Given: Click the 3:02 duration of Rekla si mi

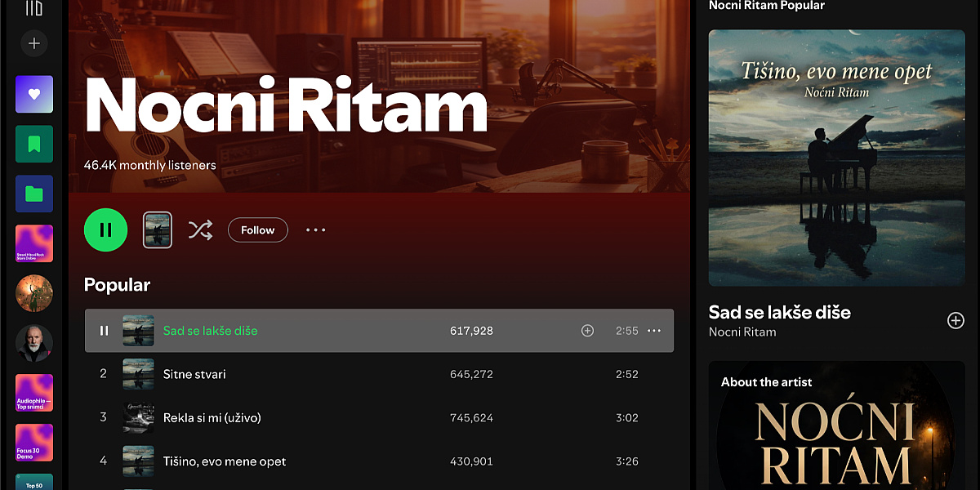Looking at the screenshot, I should [x=626, y=417].
